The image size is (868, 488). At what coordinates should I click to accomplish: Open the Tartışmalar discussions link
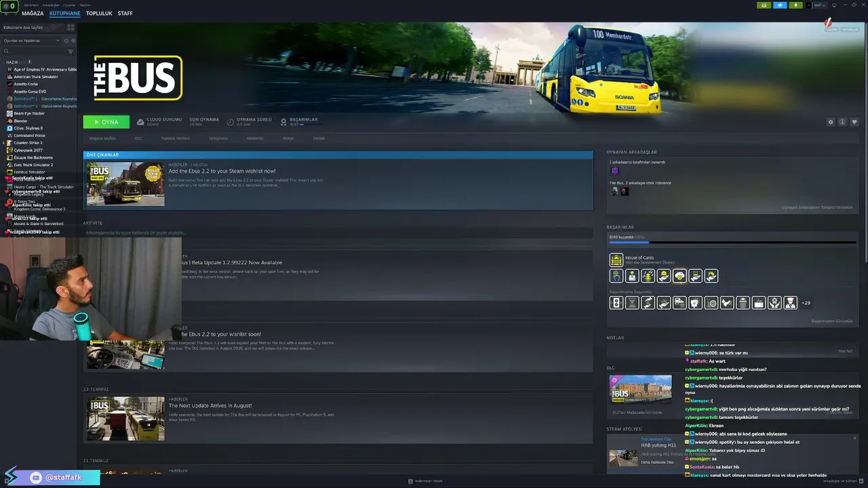click(x=218, y=138)
